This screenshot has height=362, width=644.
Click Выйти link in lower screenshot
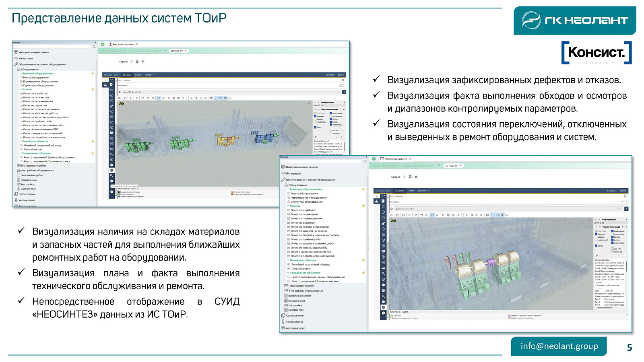click(623, 191)
